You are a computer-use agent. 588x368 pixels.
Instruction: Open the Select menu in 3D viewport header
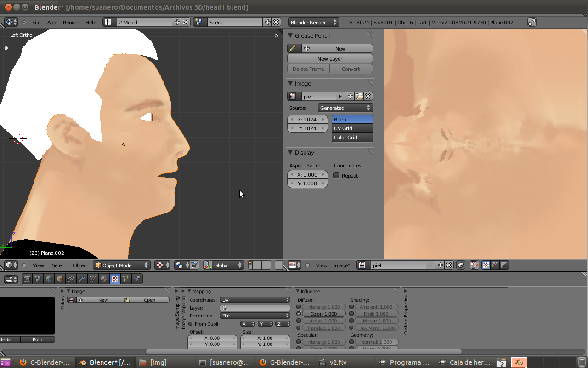click(59, 265)
